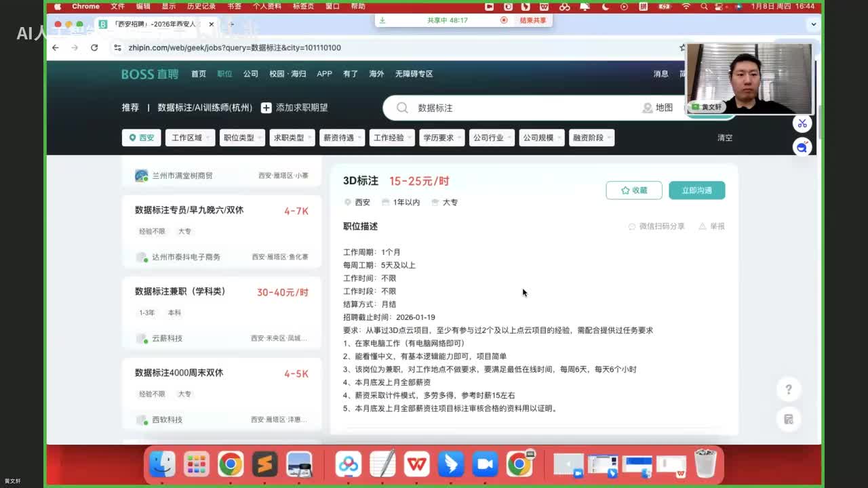The height and width of the screenshot is (488, 868).
Task: Close the 西安招聘 browser tab
Action: 212,24
